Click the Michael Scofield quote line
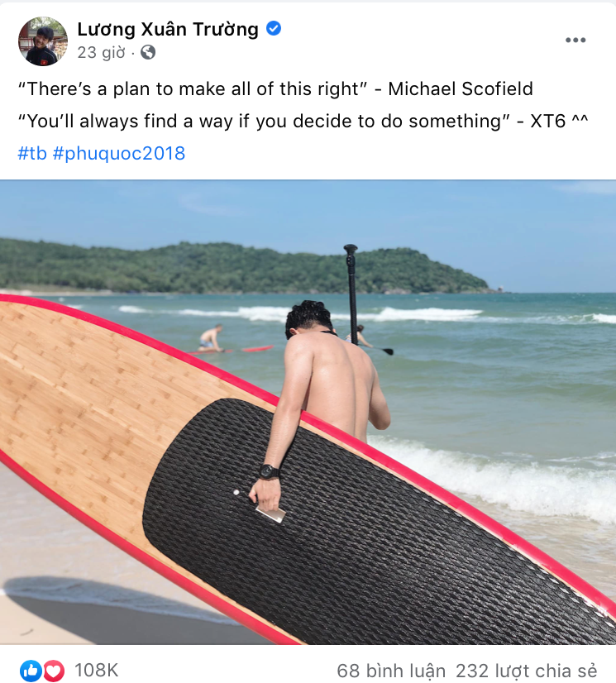 pyautogui.click(x=275, y=88)
